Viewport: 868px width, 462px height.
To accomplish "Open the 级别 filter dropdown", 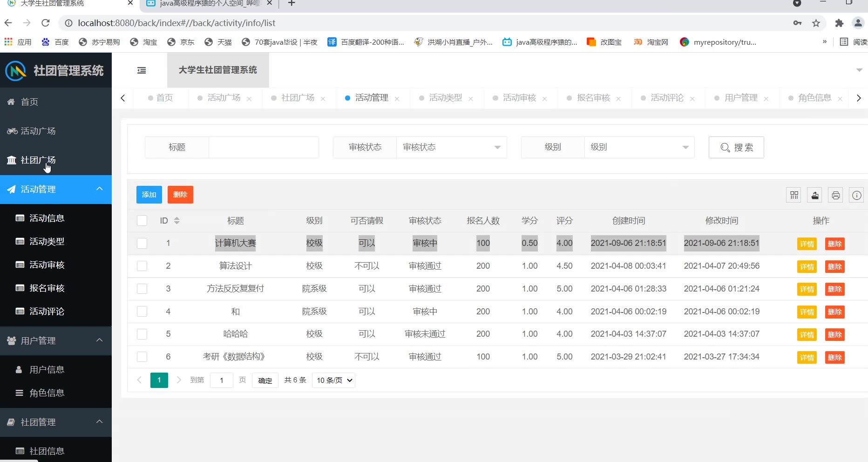I will tap(639, 147).
